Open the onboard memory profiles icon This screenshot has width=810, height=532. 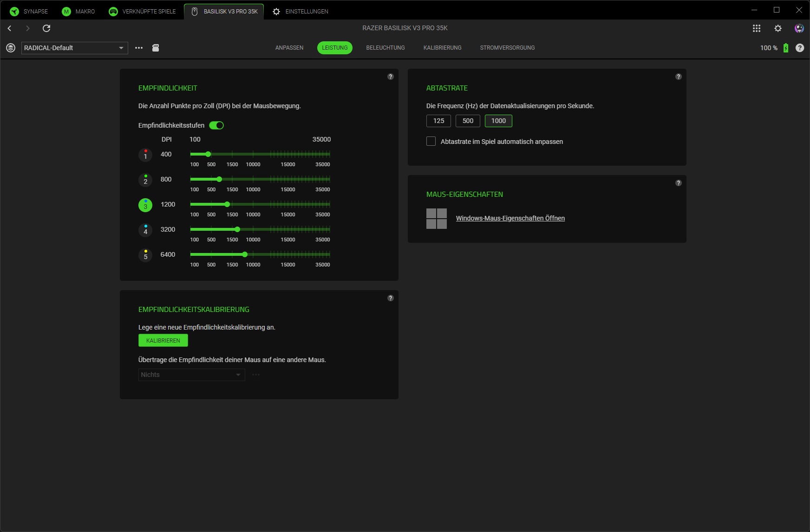pos(156,48)
